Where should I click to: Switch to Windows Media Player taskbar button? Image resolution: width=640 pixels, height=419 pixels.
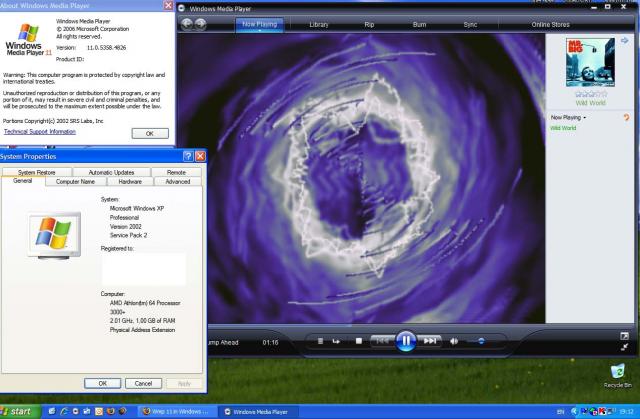(260, 412)
